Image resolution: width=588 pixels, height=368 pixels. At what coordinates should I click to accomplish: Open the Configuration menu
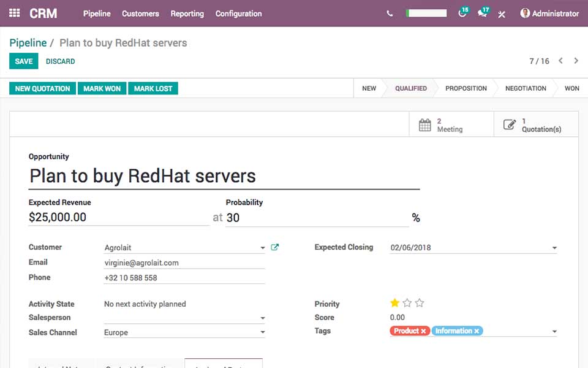coord(238,13)
